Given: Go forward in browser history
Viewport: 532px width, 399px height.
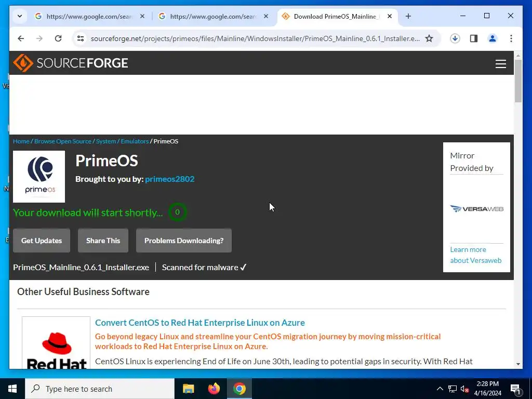Looking at the screenshot, I should point(39,38).
